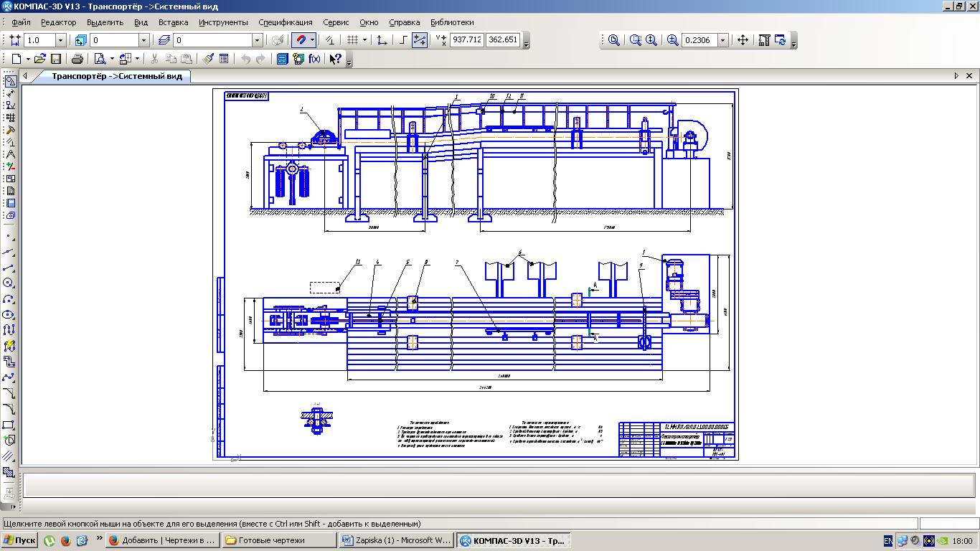This screenshot has width=980, height=551.
Task: Toggle the Disable snaps button
Action: click(330, 40)
